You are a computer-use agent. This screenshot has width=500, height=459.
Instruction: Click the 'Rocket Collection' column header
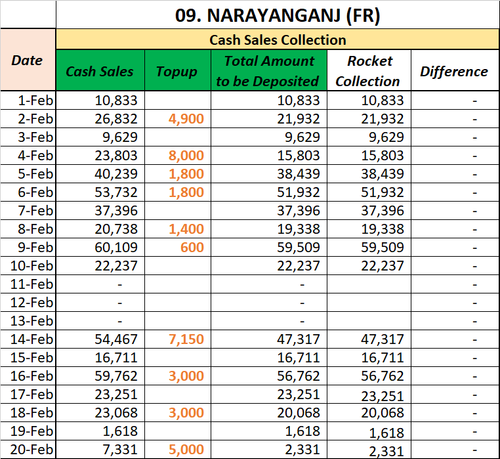tap(369, 70)
